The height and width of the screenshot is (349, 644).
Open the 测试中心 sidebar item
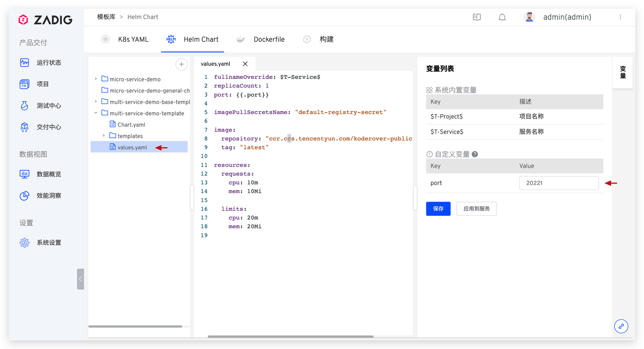[40, 106]
